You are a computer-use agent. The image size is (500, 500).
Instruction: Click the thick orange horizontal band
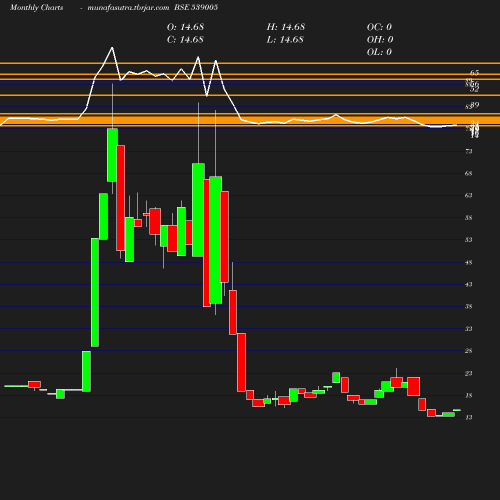[x=250, y=121]
